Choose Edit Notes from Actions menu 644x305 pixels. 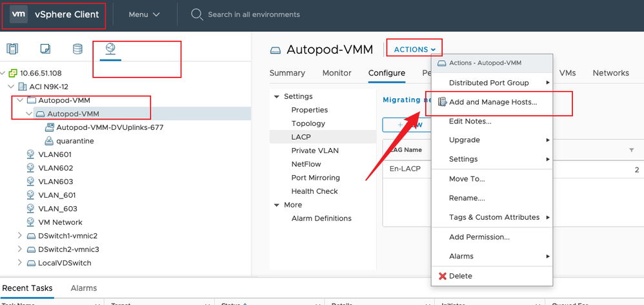492,121
